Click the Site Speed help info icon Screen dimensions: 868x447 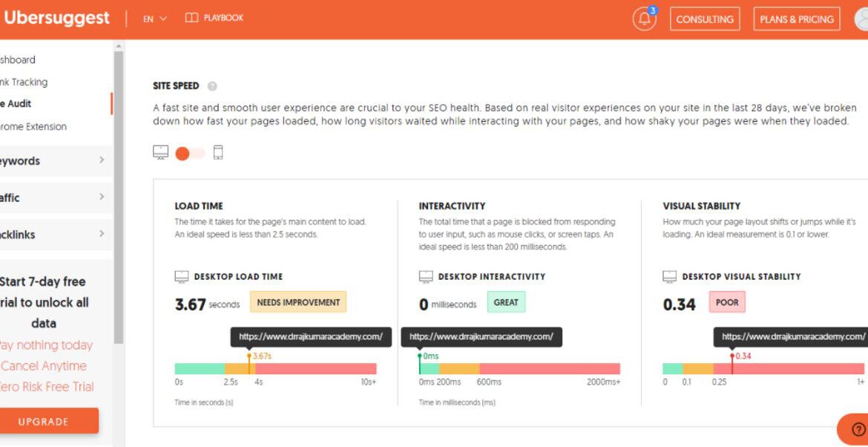pos(212,86)
